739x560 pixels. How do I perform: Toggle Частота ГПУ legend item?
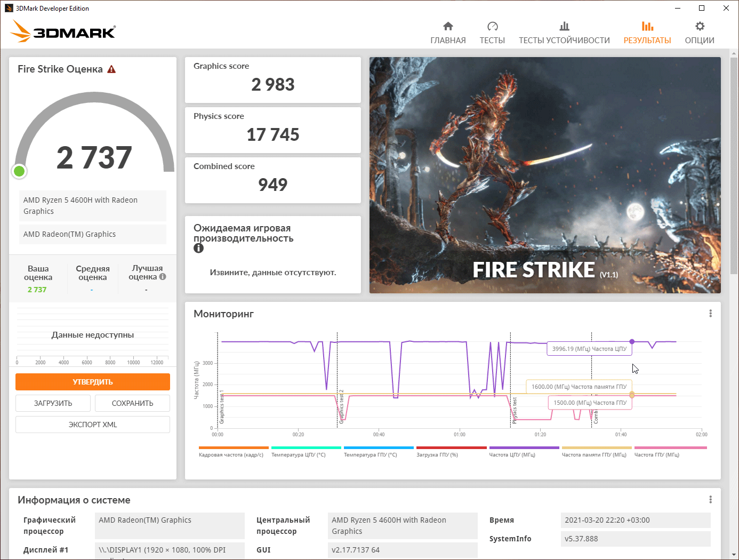[x=670, y=452]
